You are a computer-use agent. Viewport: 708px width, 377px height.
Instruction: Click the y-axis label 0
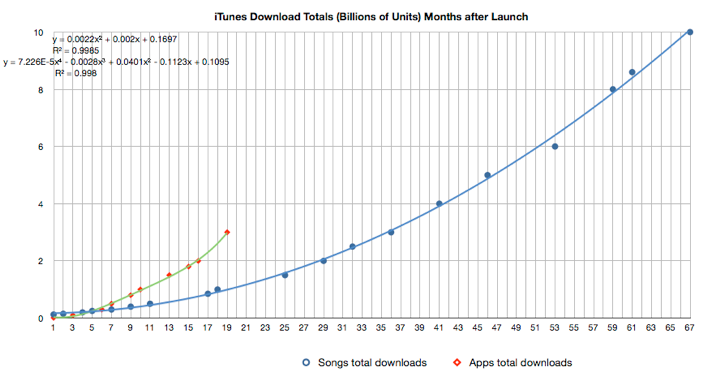pyautogui.click(x=41, y=318)
